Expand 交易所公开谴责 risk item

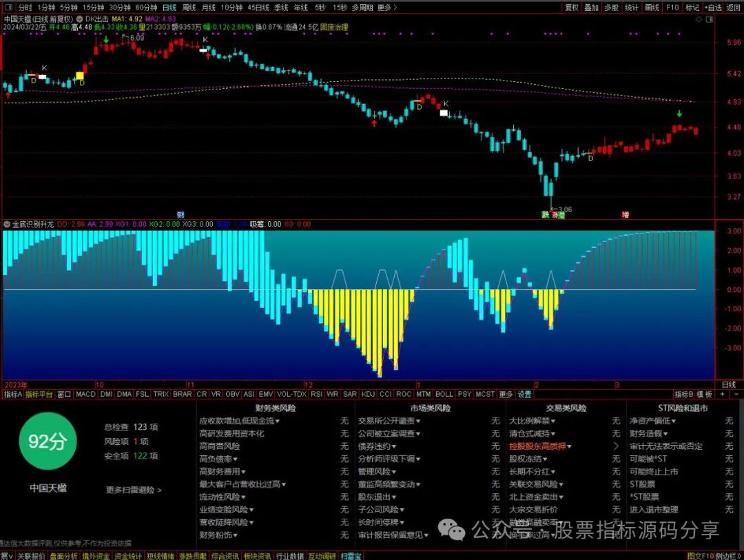389,420
